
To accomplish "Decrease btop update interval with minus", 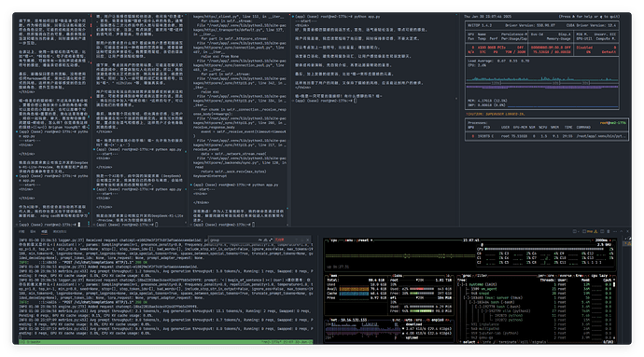I will (593, 240).
